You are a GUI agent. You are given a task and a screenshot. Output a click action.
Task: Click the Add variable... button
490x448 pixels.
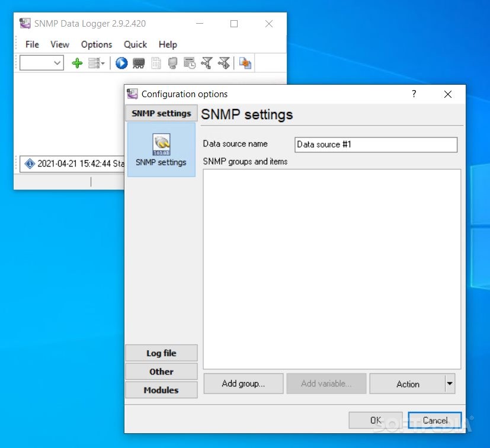tap(326, 383)
